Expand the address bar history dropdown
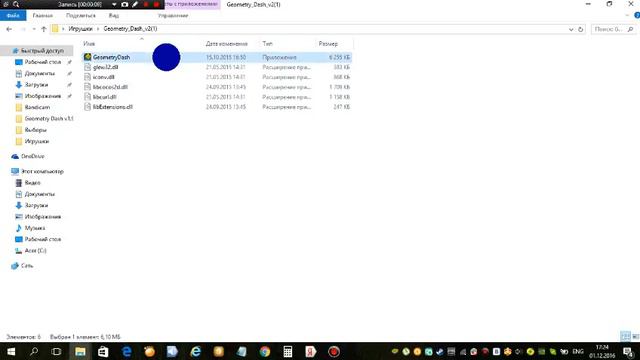Image resolution: width=640 pixels, height=360 pixels. coord(571,29)
